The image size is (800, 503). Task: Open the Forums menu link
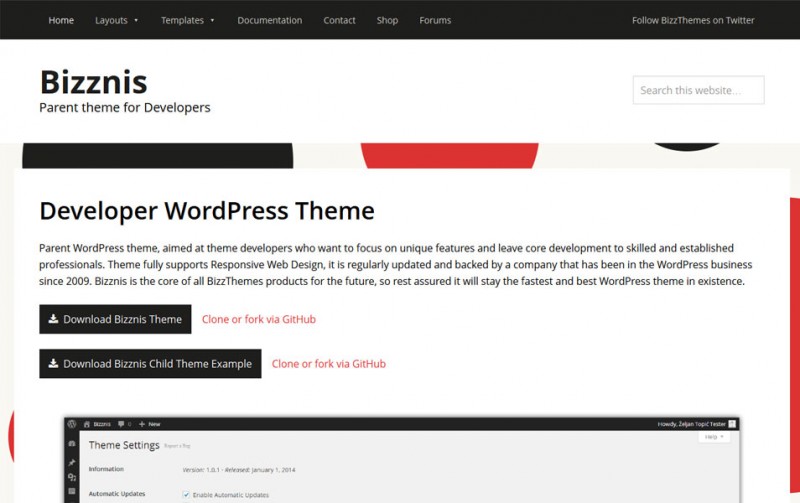(x=435, y=20)
